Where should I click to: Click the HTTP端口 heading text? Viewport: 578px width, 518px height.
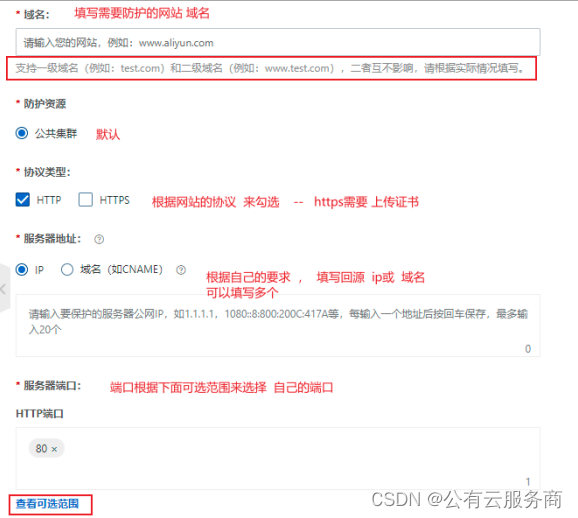click(x=39, y=414)
